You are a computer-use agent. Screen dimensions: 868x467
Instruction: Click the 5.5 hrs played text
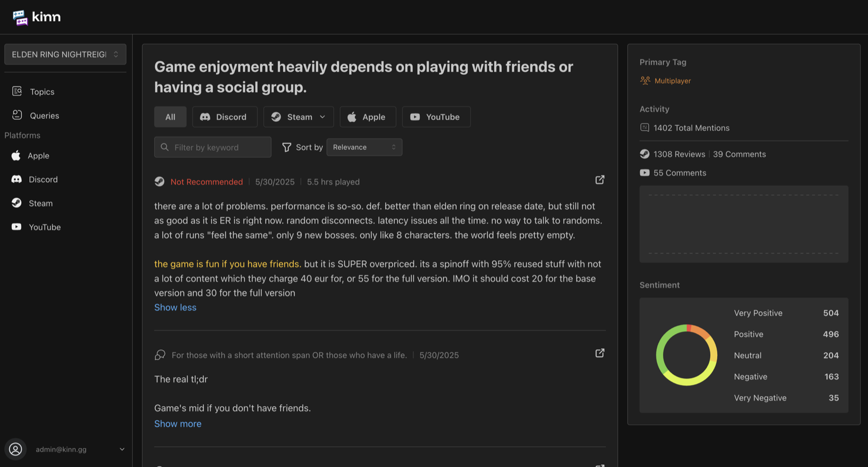pyautogui.click(x=333, y=182)
